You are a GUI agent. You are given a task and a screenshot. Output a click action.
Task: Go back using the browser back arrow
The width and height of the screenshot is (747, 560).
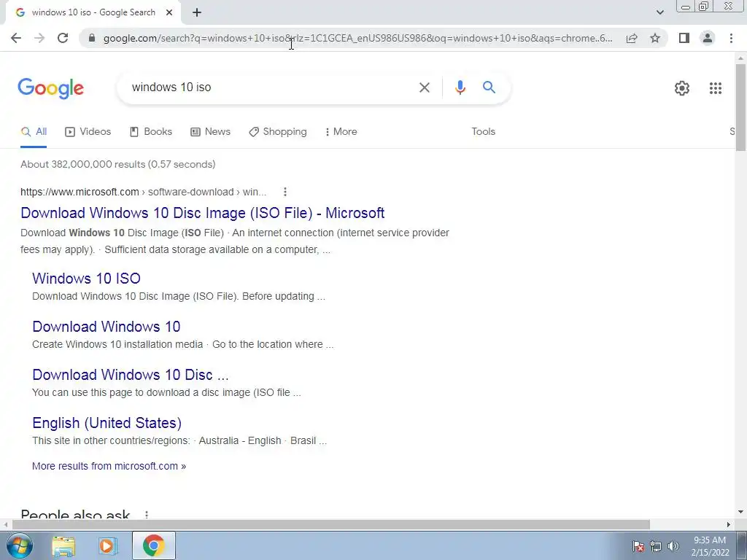(16, 38)
